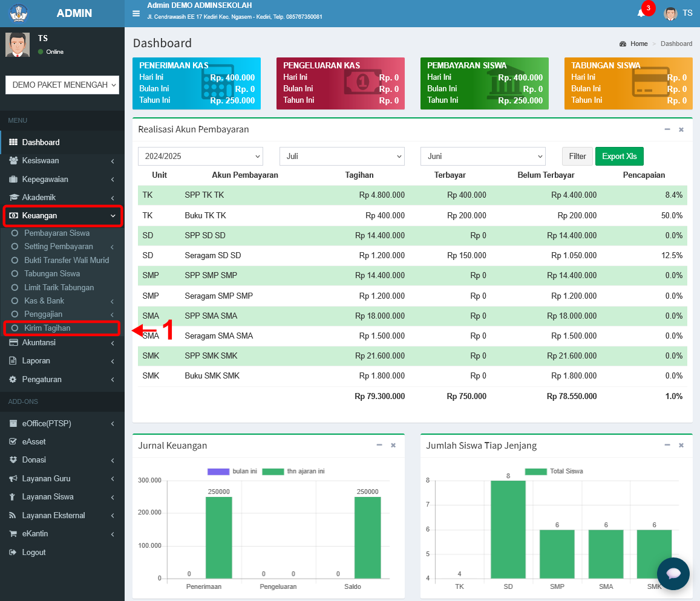Toggle the 'bulan ini' chart legend
The height and width of the screenshot is (601, 700).
coord(232,471)
